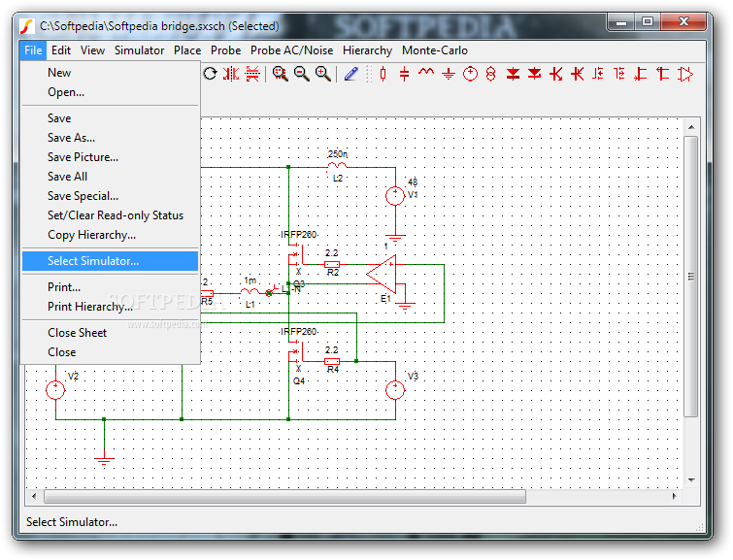Open the Monte-Carlo menu
733x560 pixels.
coord(435,50)
